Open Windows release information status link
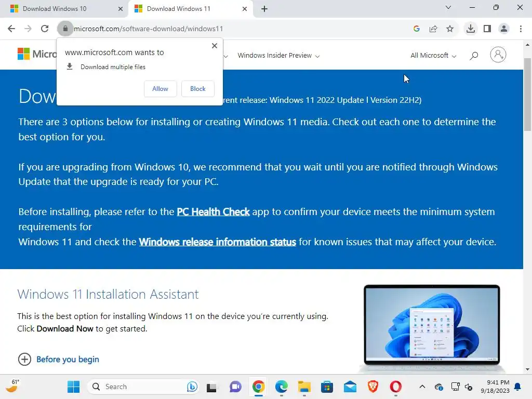The width and height of the screenshot is (532, 399). [x=218, y=242]
